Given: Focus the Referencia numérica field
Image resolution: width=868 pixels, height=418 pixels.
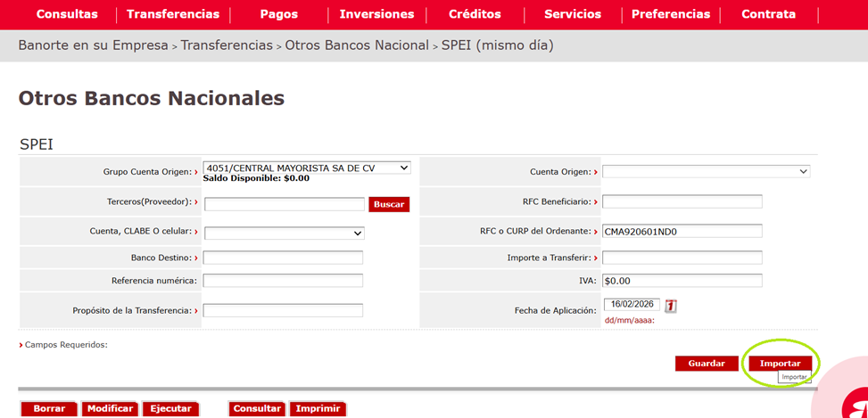Looking at the screenshot, I should point(283,281).
